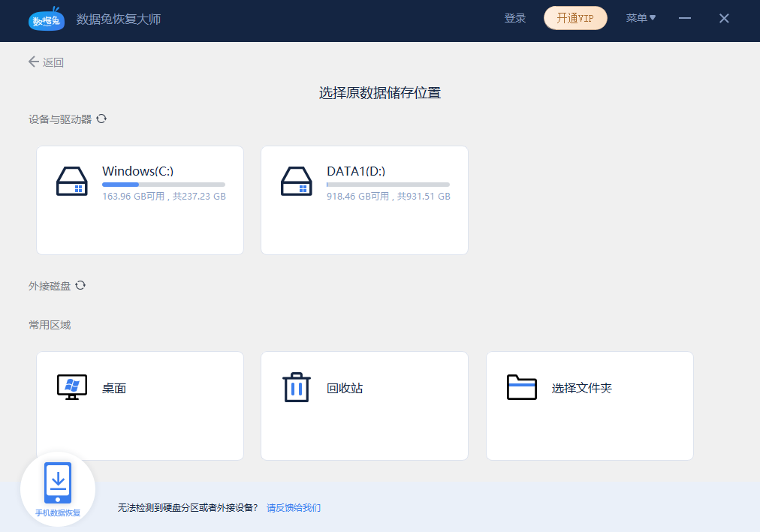The height and width of the screenshot is (532, 760).
Task: Refresh the 外接磁盘 external disk list
Action: tap(81, 285)
